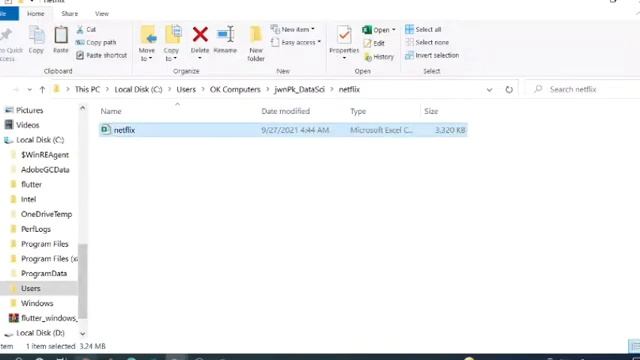Switch to the Home ribbon tab
The height and width of the screenshot is (360, 640).
pyautogui.click(x=36, y=13)
